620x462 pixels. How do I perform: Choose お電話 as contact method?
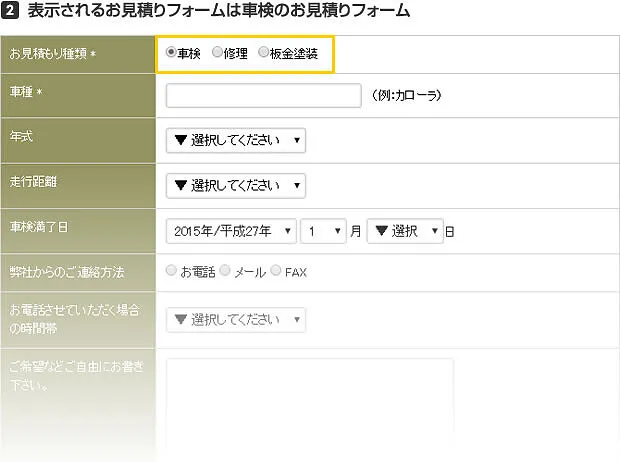pos(171,271)
